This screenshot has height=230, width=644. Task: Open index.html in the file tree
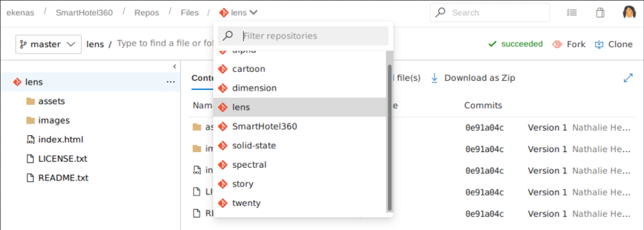[x=60, y=139]
